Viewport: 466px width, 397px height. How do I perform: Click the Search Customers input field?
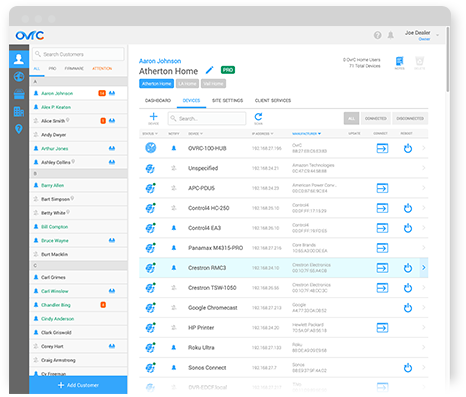[78, 54]
